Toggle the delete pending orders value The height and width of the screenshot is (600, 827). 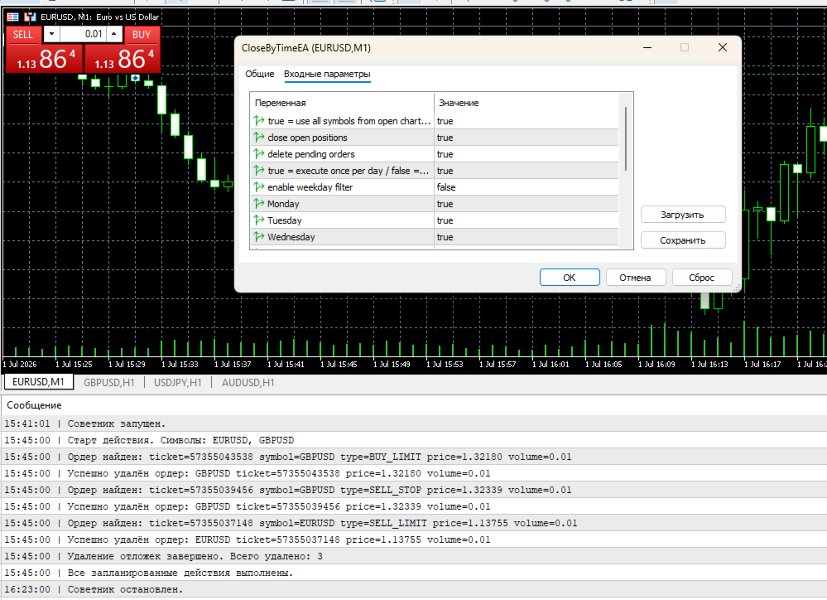tap(526, 154)
